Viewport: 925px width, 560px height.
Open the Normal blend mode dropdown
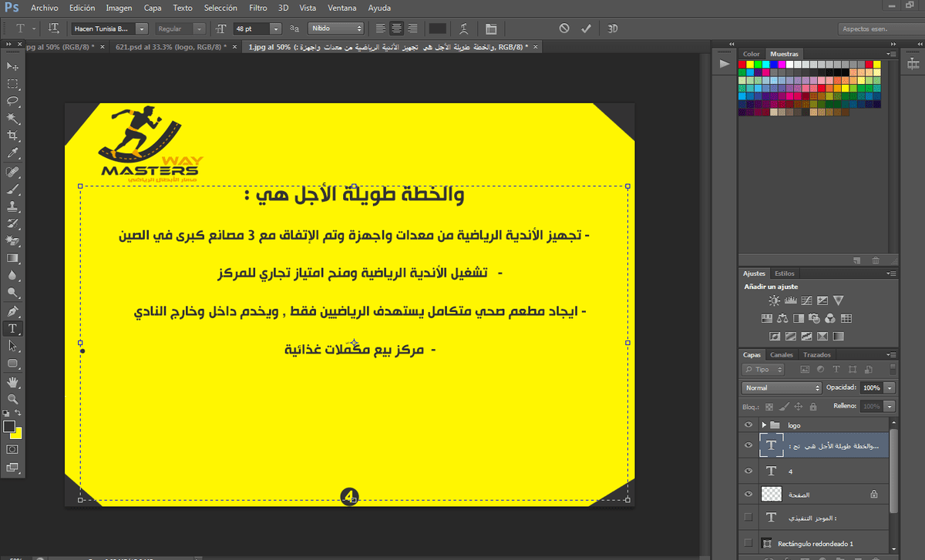pos(782,387)
